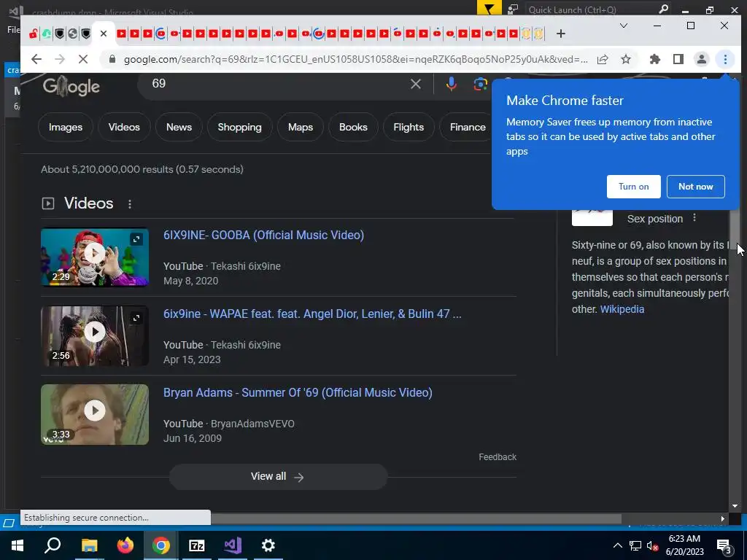Send Feedback on video results
This screenshot has height=560, width=747.
(x=498, y=457)
